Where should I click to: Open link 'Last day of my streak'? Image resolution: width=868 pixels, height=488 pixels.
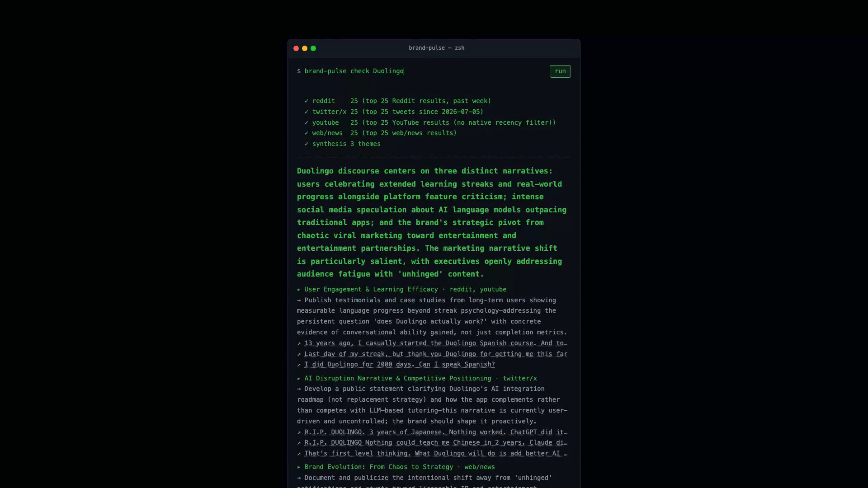[436, 354]
